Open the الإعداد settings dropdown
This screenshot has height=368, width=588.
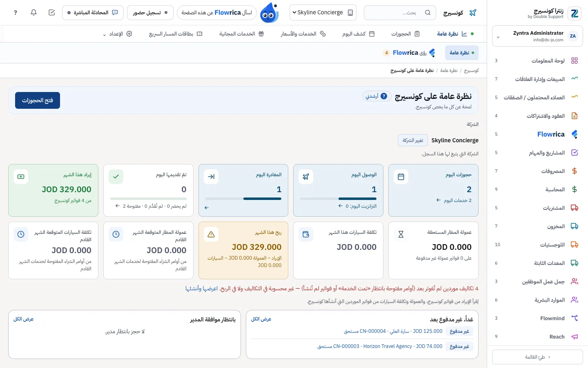coord(118,34)
